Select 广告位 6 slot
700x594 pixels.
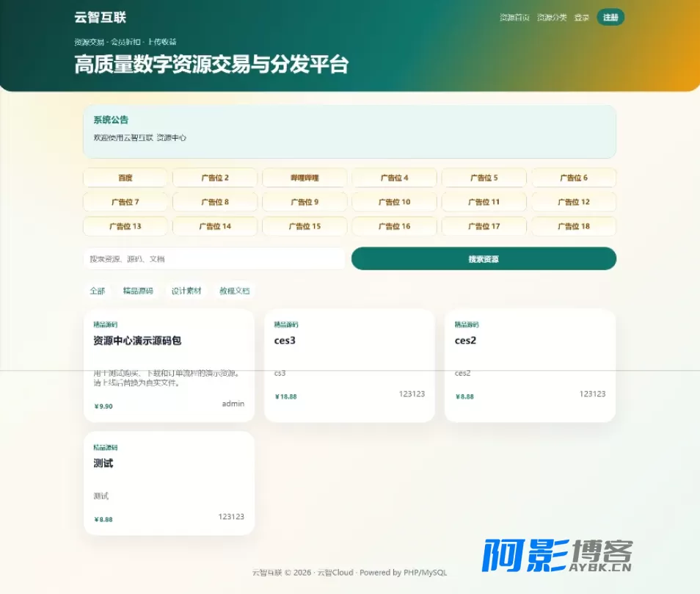(x=574, y=178)
